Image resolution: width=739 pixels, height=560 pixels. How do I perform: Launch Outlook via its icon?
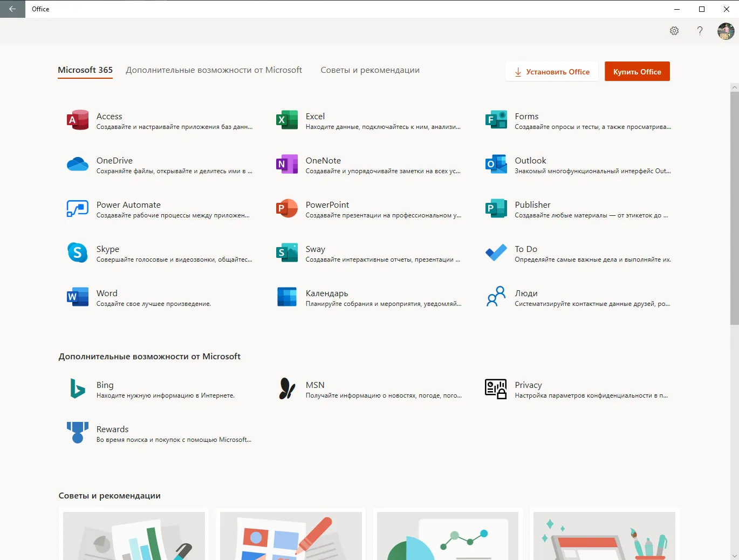click(x=496, y=164)
